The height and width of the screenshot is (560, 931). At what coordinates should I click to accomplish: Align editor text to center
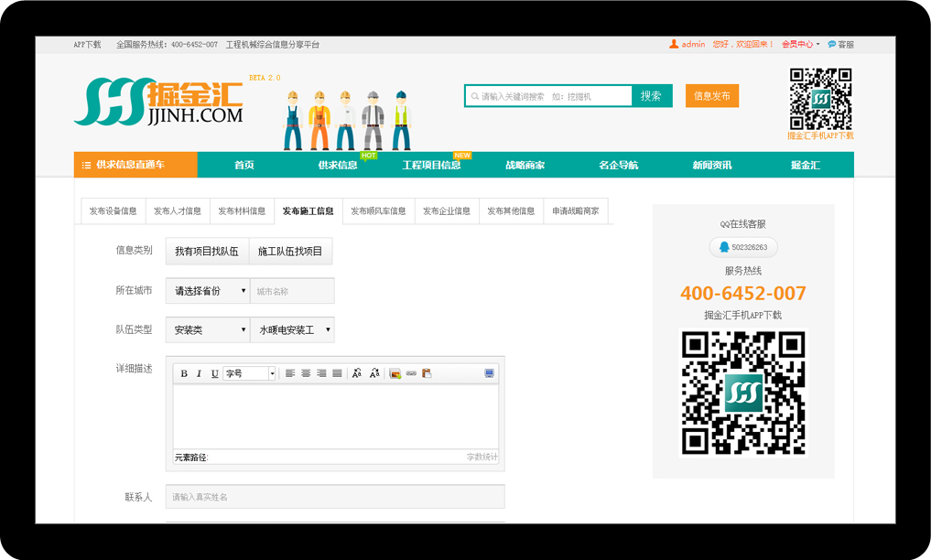306,373
